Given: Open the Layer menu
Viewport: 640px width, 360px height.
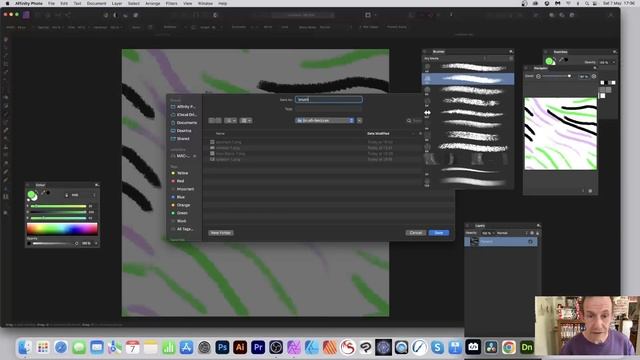Looking at the screenshot, I should (117, 3).
